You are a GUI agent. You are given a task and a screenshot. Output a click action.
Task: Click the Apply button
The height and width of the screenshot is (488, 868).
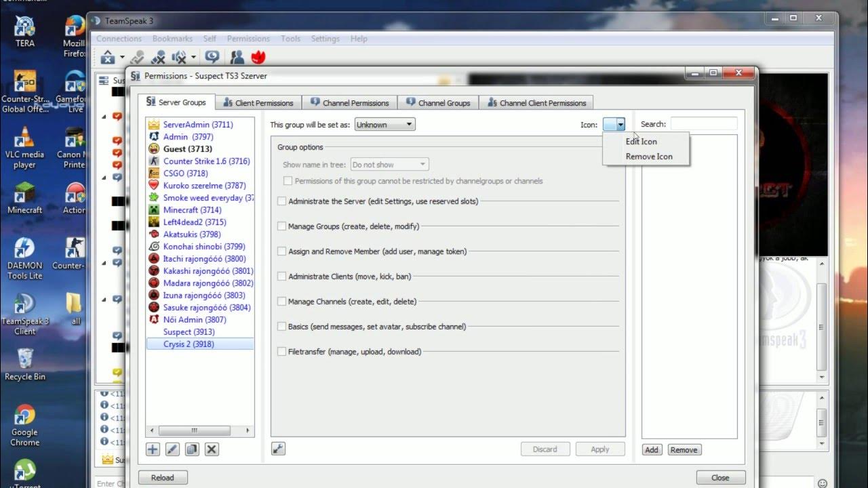(600, 449)
